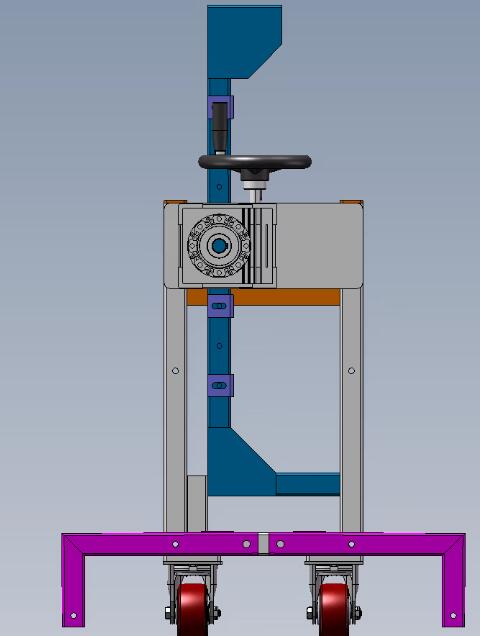Select the left red caster wheel
The height and width of the screenshot is (636, 480).
pyautogui.click(x=192, y=609)
